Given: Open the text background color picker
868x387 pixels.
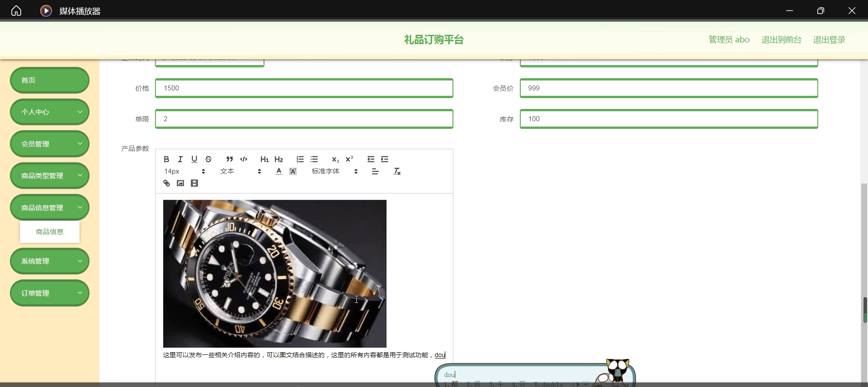Looking at the screenshot, I should click(293, 171).
